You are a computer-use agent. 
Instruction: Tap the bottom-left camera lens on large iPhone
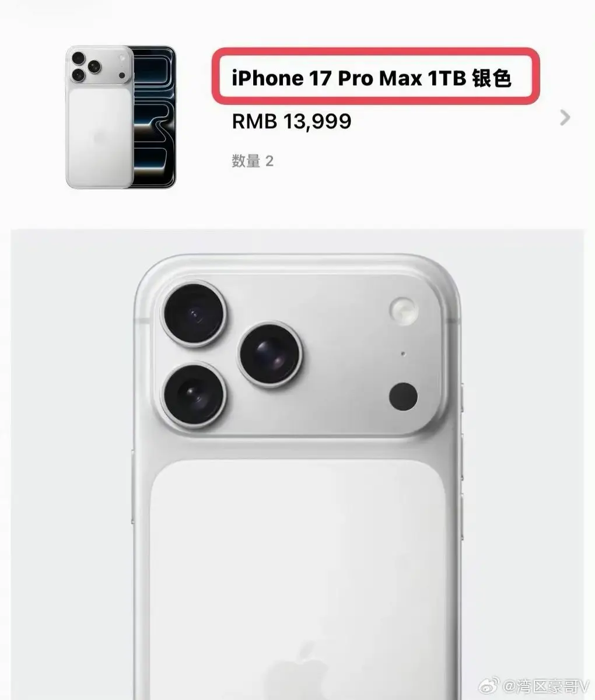click(193, 395)
